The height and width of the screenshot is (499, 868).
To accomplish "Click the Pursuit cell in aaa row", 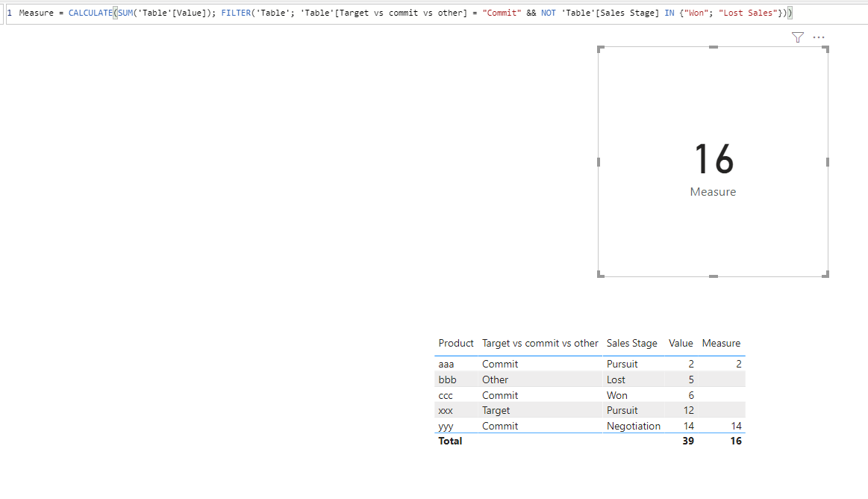I will click(622, 364).
